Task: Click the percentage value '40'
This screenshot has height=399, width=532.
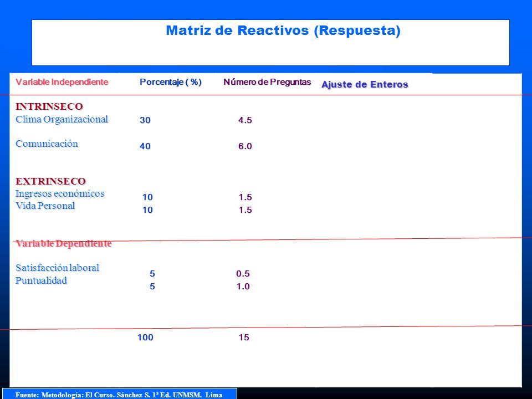Action: coord(145,146)
